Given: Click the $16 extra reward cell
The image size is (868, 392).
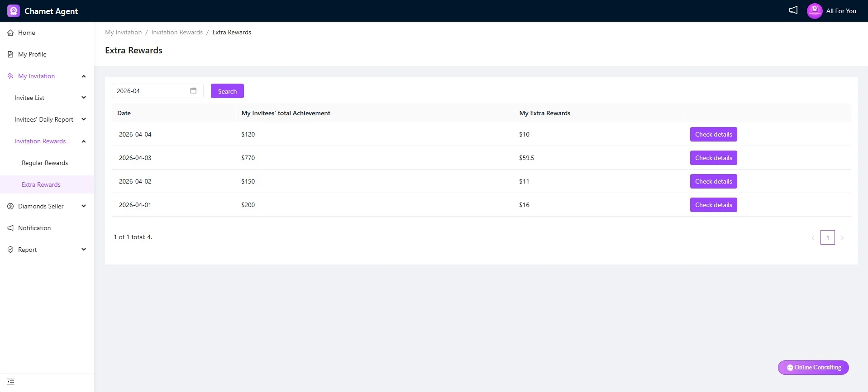Looking at the screenshot, I should 524,205.
